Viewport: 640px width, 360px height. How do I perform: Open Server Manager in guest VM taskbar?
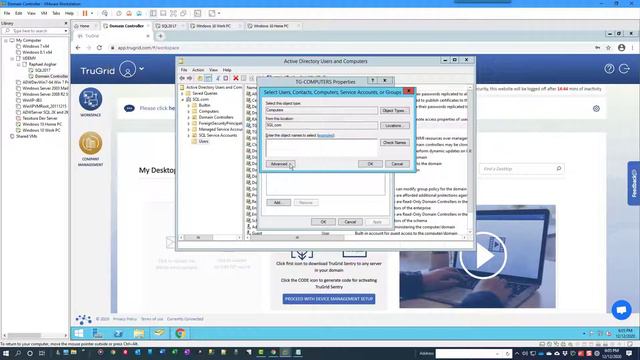pos(98,333)
